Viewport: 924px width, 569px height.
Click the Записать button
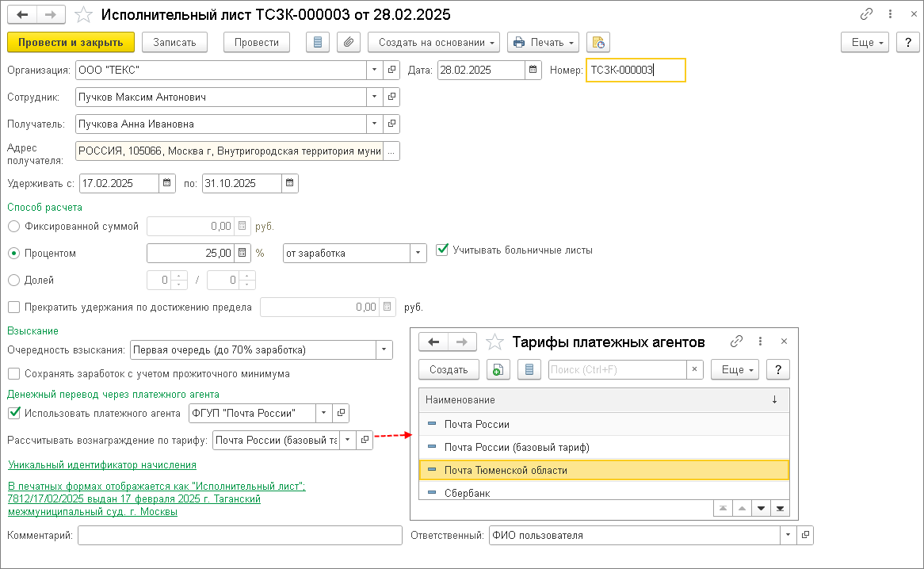click(174, 43)
